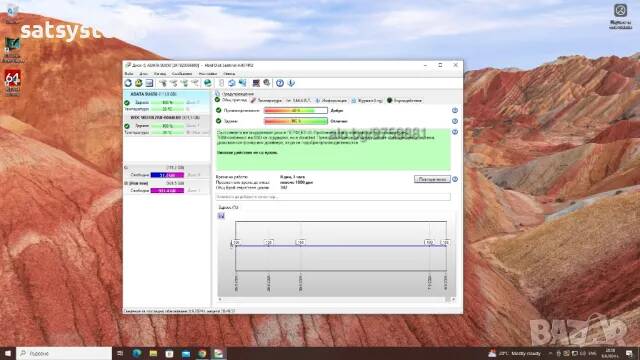
Task: Switch to the S.M.A.R.T. tab
Action: click(298, 100)
